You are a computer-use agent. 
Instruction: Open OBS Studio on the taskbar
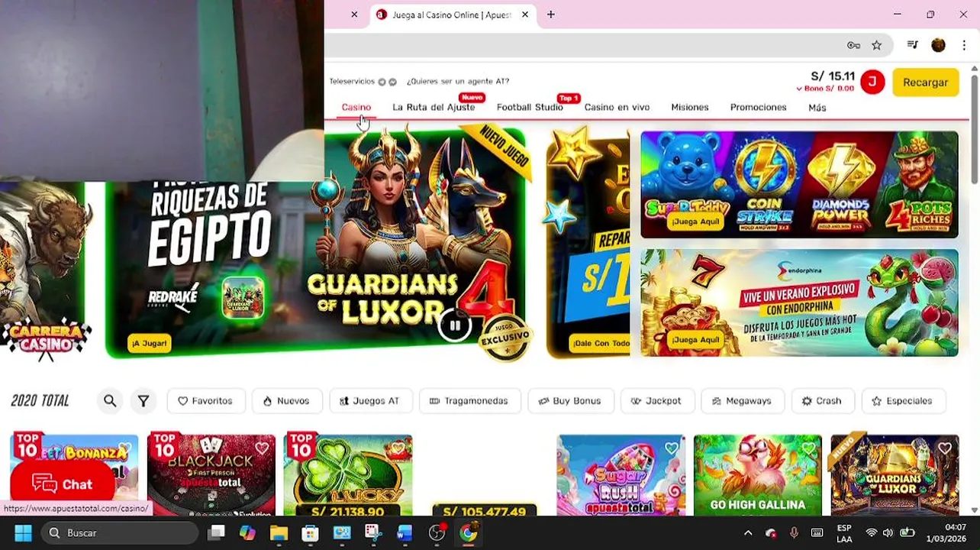click(437, 533)
